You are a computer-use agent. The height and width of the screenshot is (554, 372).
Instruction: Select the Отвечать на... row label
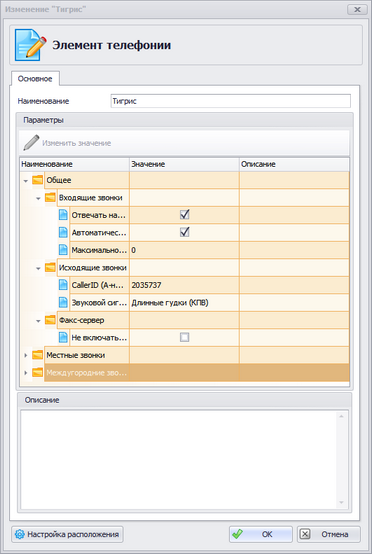[x=98, y=215]
